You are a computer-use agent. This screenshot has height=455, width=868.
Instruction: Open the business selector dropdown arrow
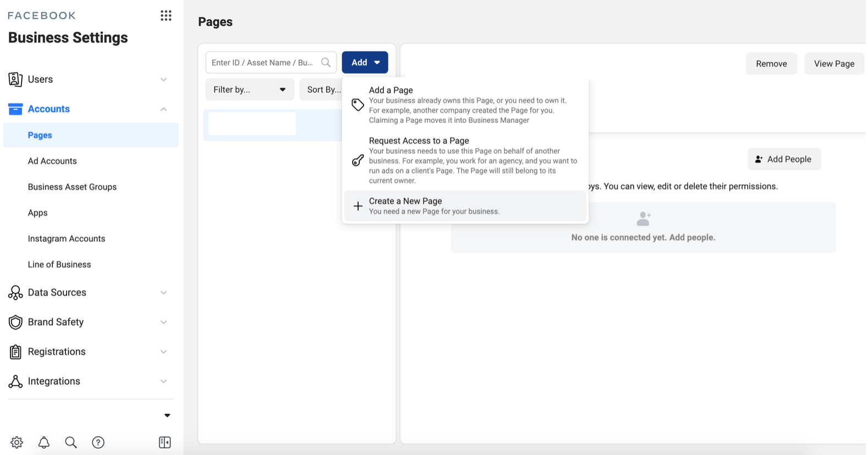(x=167, y=415)
